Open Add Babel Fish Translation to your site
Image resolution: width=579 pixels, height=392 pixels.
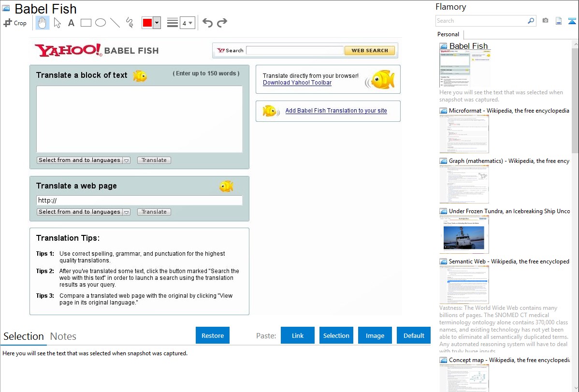(x=336, y=111)
